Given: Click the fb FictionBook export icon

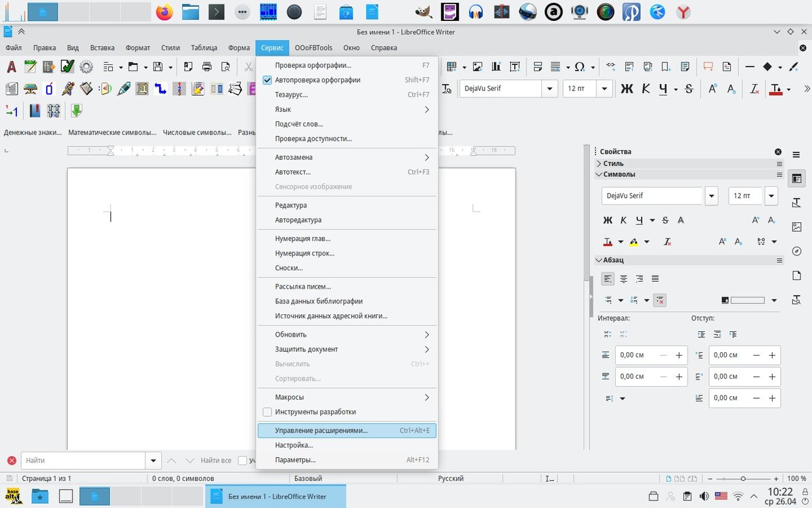Looking at the screenshot, I should click(x=49, y=66).
